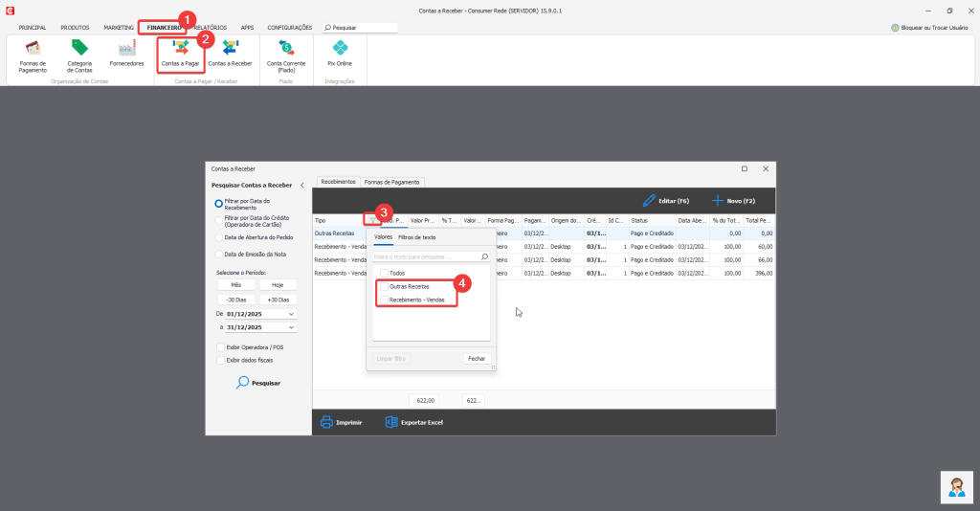Expand the end date 31/12/2025 dropdown

tap(291, 327)
